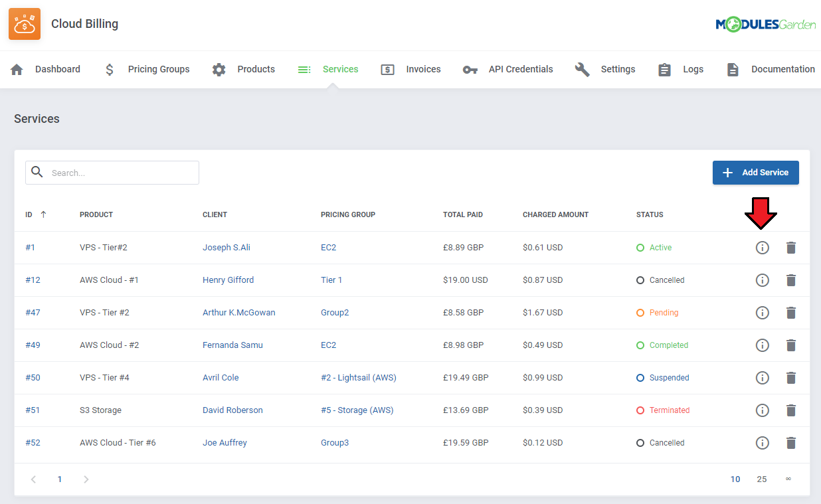Open the Settings tab
The image size is (821, 504).
(x=605, y=69)
